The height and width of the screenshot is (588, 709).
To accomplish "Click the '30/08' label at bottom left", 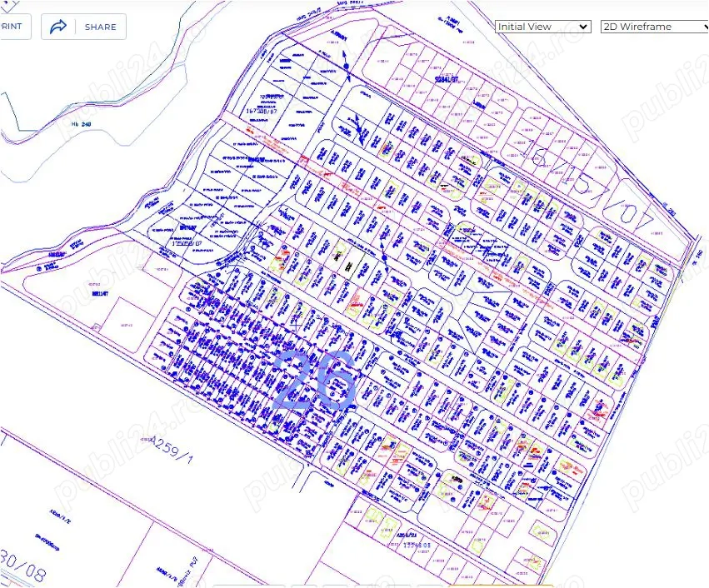I will pyautogui.click(x=22, y=565).
